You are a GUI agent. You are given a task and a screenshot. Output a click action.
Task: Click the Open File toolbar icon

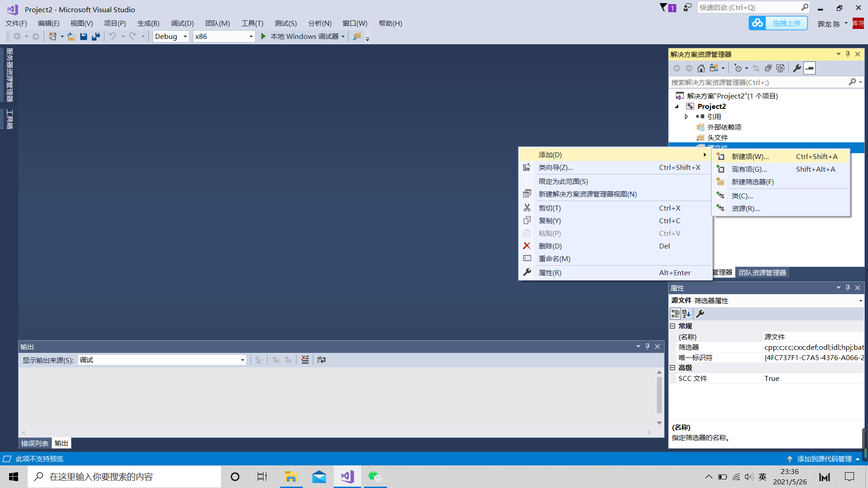click(71, 37)
